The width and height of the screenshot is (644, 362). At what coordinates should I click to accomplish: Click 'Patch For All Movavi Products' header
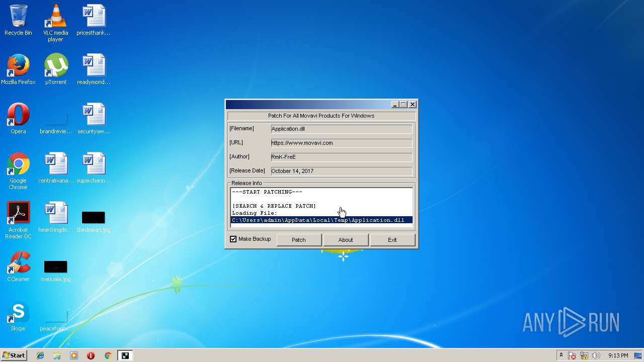[321, 116]
